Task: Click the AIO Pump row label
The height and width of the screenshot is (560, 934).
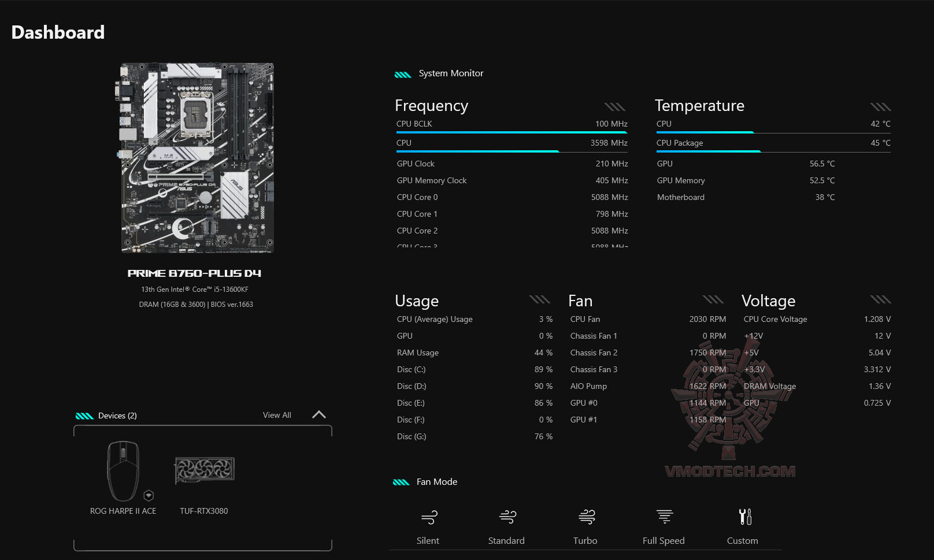Action: (588, 386)
